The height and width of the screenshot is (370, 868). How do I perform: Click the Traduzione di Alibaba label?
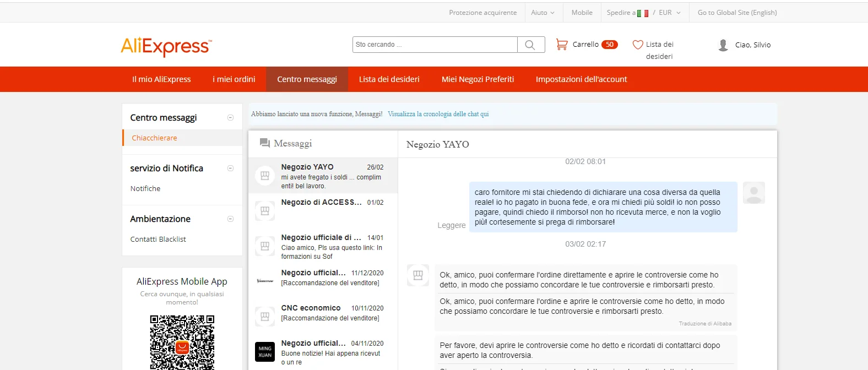[705, 324]
